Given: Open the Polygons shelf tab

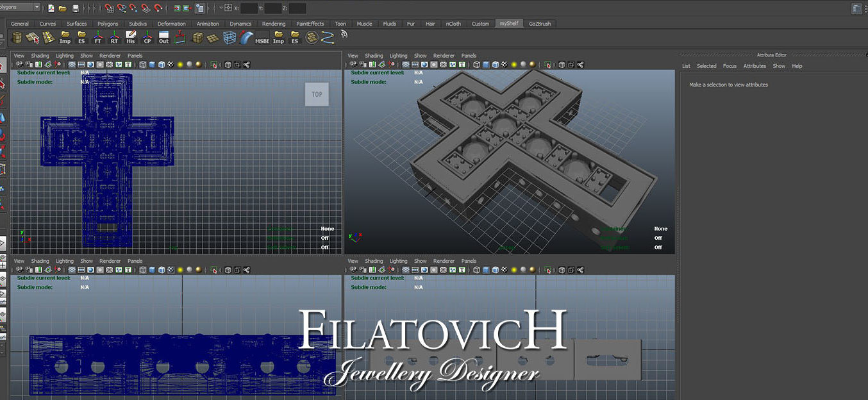Looking at the screenshot, I should [108, 24].
